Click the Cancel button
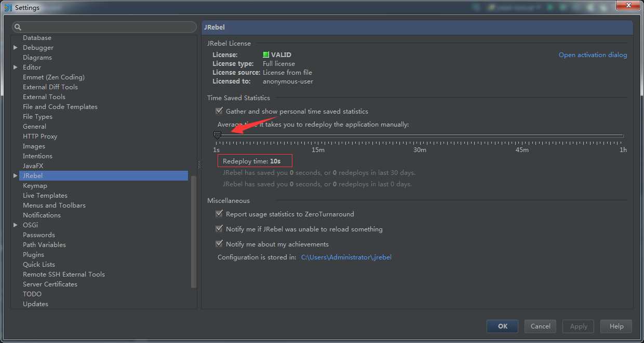The image size is (644, 343). tap(540, 326)
